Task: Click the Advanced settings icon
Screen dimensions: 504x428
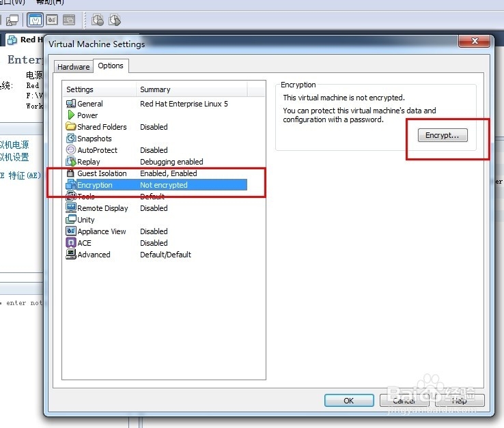Action: tap(71, 254)
